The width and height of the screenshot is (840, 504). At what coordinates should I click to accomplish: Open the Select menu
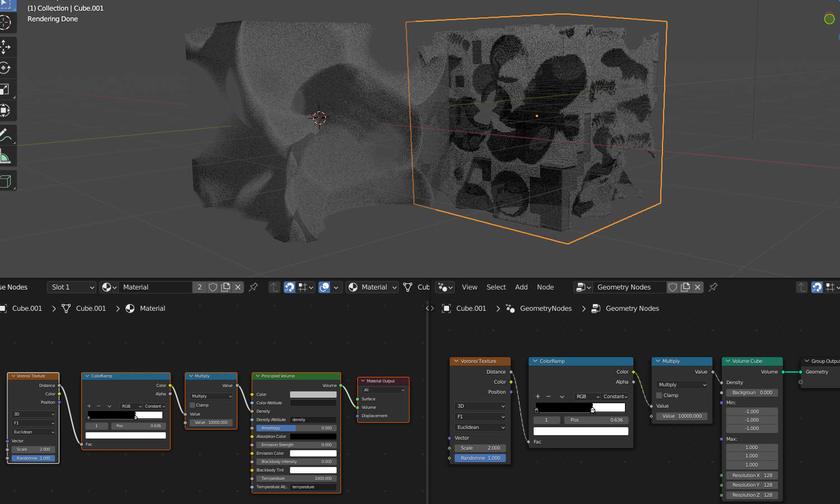(x=496, y=287)
